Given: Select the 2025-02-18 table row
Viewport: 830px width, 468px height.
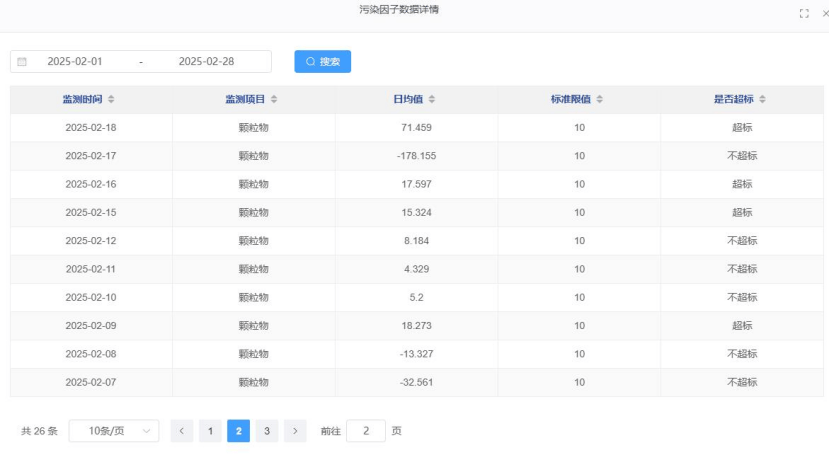Looking at the screenshot, I should pyautogui.click(x=91, y=128).
